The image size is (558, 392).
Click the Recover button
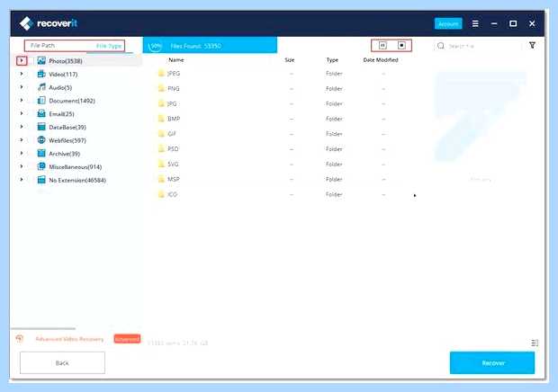click(x=492, y=363)
